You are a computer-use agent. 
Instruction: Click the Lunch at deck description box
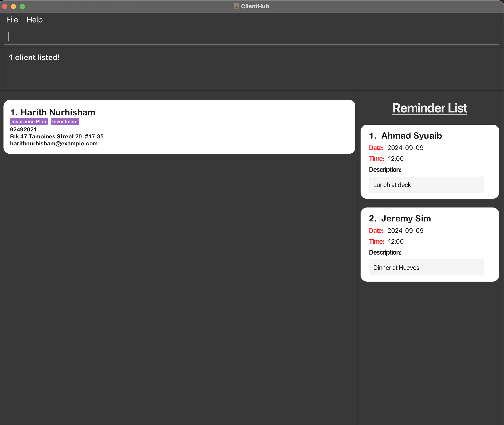[426, 185]
